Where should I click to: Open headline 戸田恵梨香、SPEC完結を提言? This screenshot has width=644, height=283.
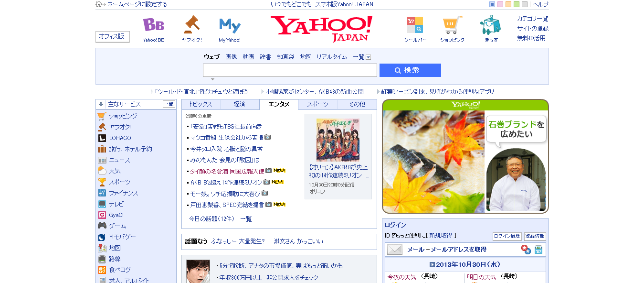[227, 205]
